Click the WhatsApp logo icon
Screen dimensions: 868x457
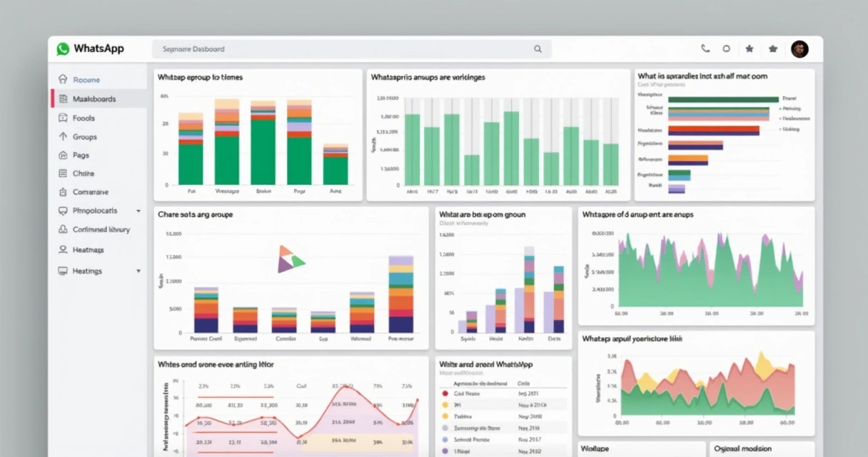coord(64,49)
